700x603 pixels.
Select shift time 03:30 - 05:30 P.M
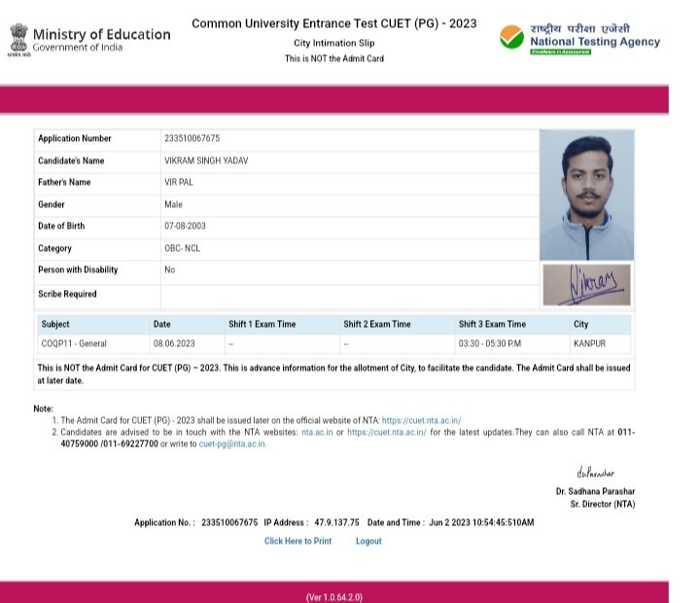click(490, 343)
